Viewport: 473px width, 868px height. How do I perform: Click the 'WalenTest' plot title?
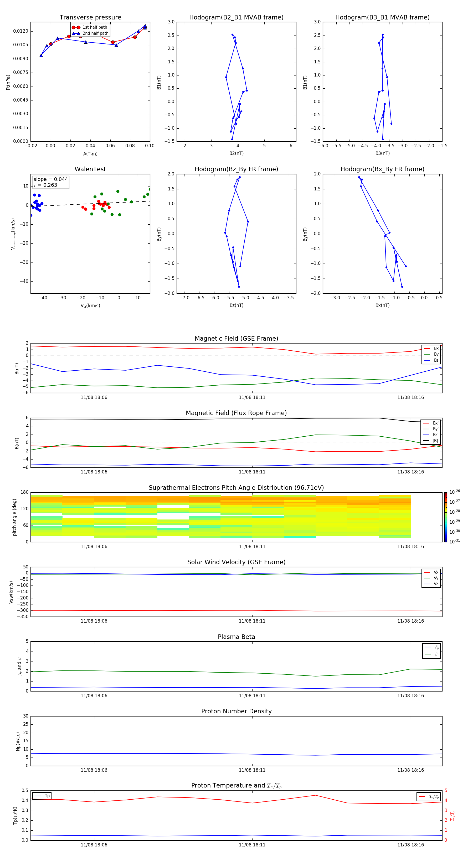click(x=90, y=169)
